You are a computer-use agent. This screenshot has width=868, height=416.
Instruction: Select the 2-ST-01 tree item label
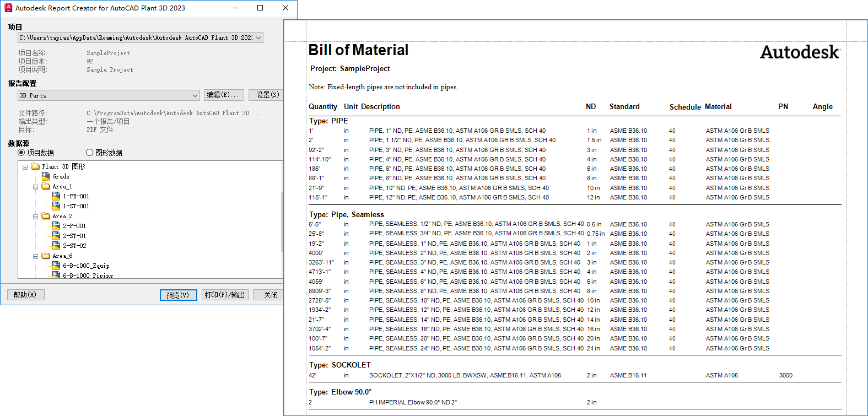point(74,236)
